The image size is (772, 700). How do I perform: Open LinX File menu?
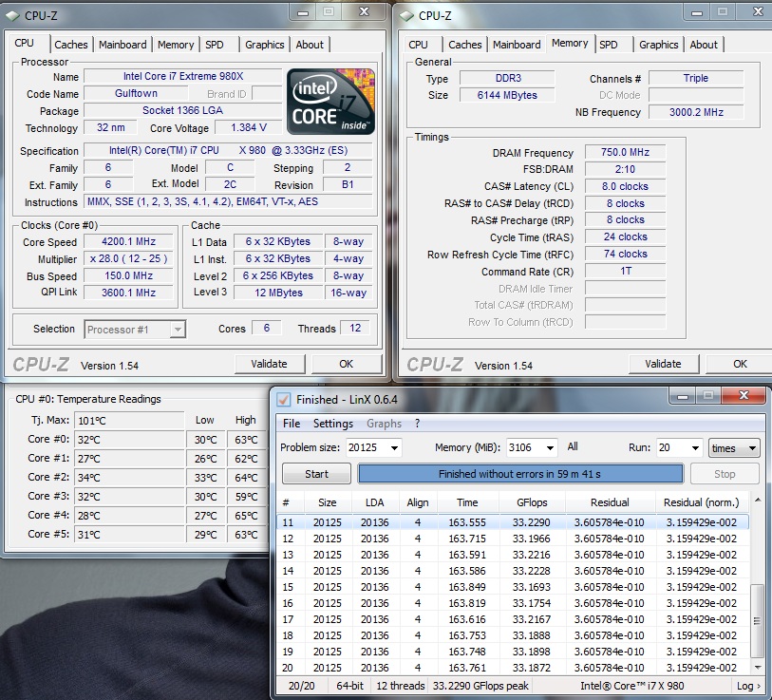[292, 424]
